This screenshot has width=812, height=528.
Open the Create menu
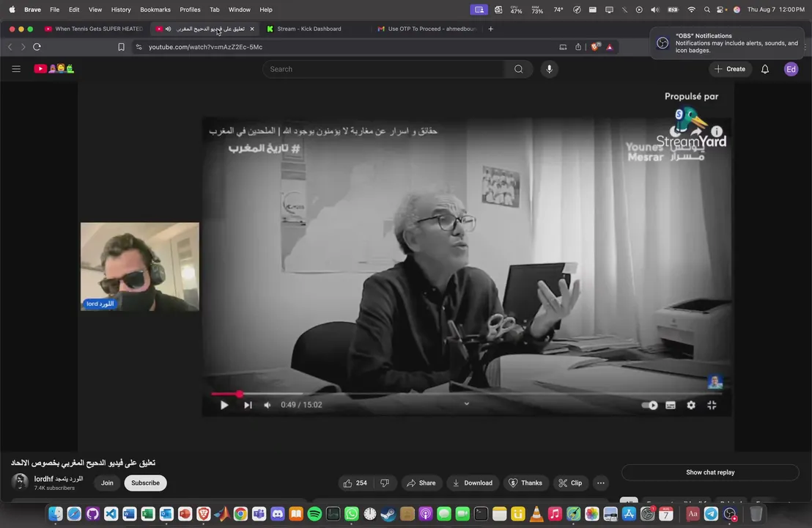(730, 69)
